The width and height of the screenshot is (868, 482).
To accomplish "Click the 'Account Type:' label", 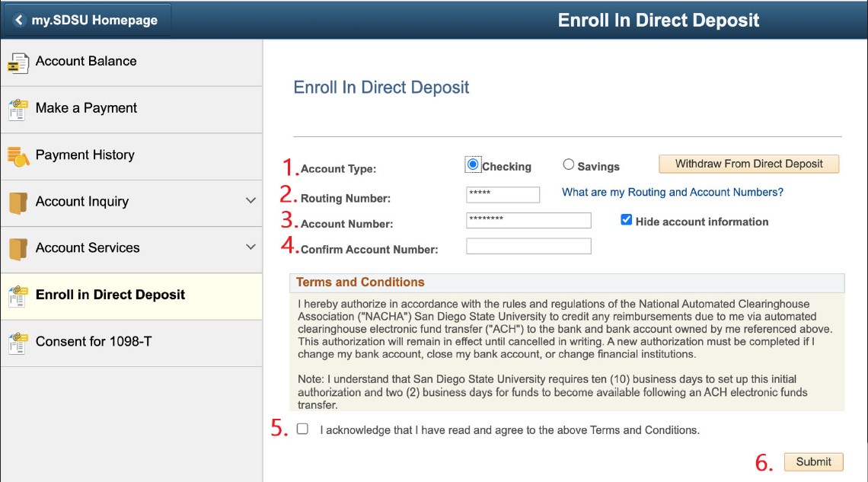I will (x=338, y=169).
